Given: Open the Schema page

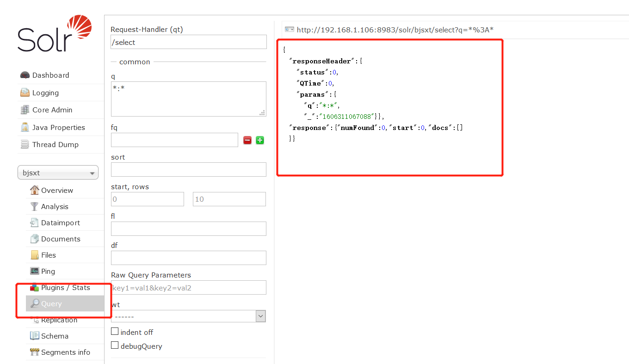Looking at the screenshot, I should [x=55, y=336].
